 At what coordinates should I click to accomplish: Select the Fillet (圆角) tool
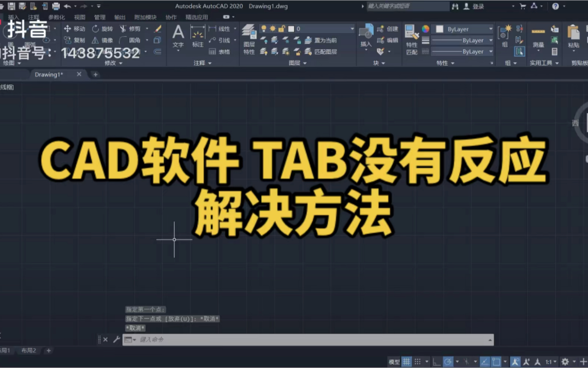pos(130,40)
